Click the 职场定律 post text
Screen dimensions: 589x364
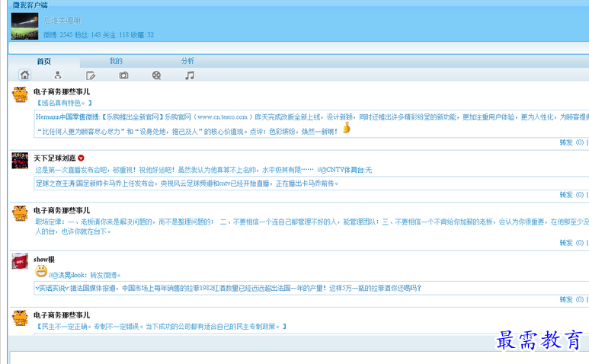coord(312,227)
